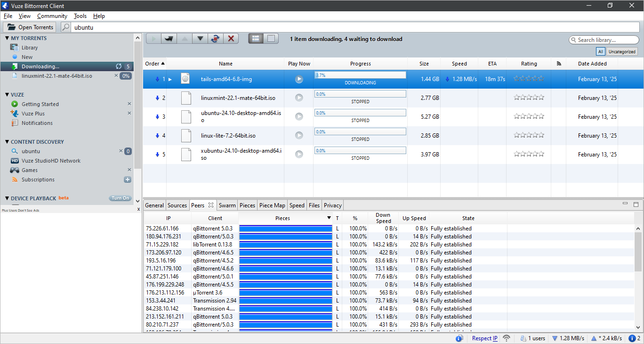This screenshot has height=344, width=644.
Task: Sort peers by Pieces column
Action: pyautogui.click(x=286, y=218)
